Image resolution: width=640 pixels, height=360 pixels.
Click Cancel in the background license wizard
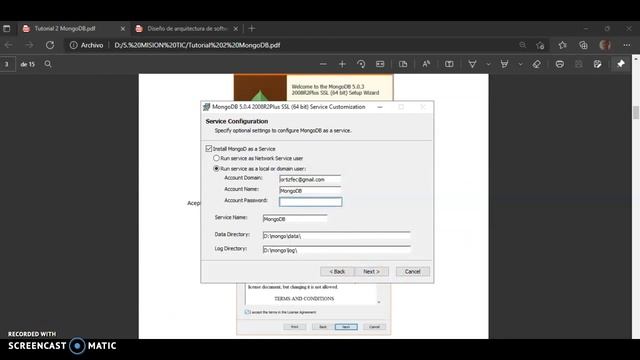click(x=374, y=327)
